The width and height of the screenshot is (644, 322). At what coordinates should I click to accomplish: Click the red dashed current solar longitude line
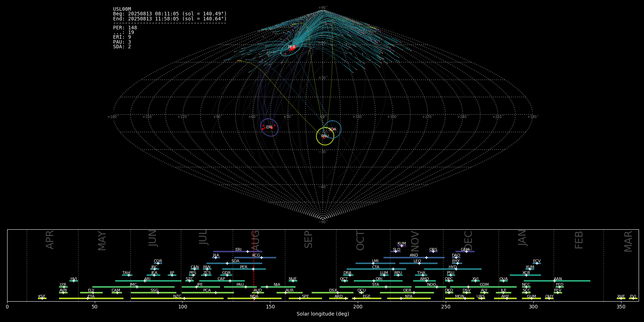pos(254,265)
